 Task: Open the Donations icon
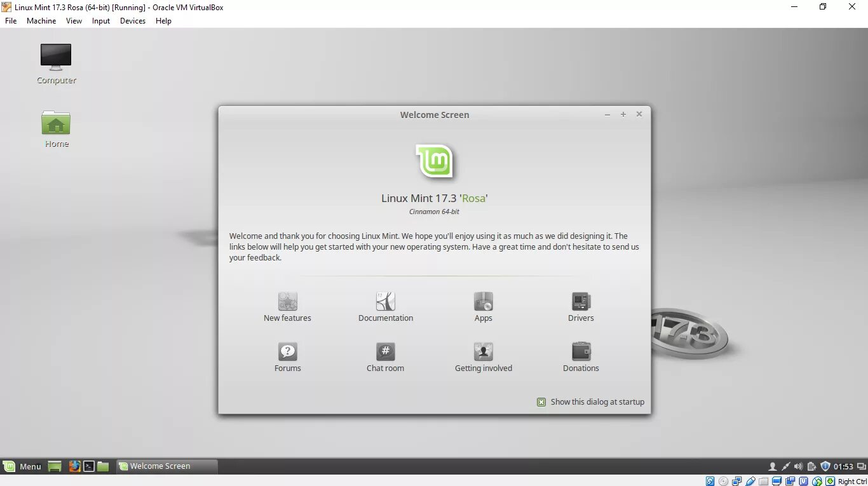[x=581, y=352]
